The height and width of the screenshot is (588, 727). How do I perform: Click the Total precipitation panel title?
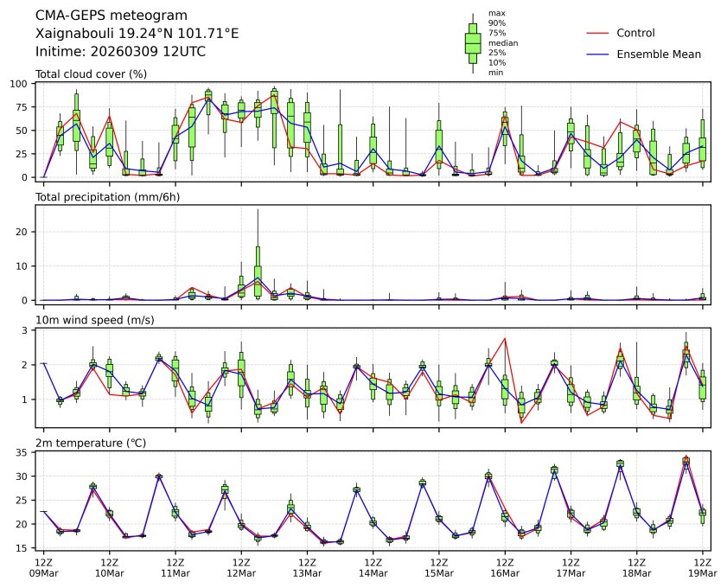(x=107, y=197)
